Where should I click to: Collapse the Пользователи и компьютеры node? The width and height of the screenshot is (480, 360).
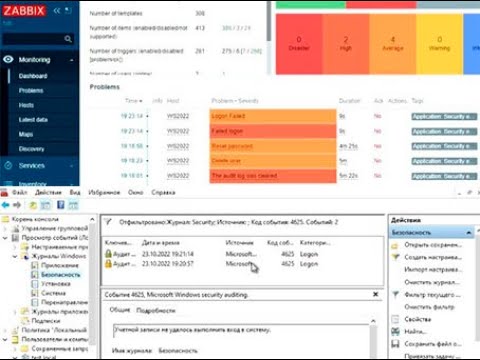click(5, 339)
